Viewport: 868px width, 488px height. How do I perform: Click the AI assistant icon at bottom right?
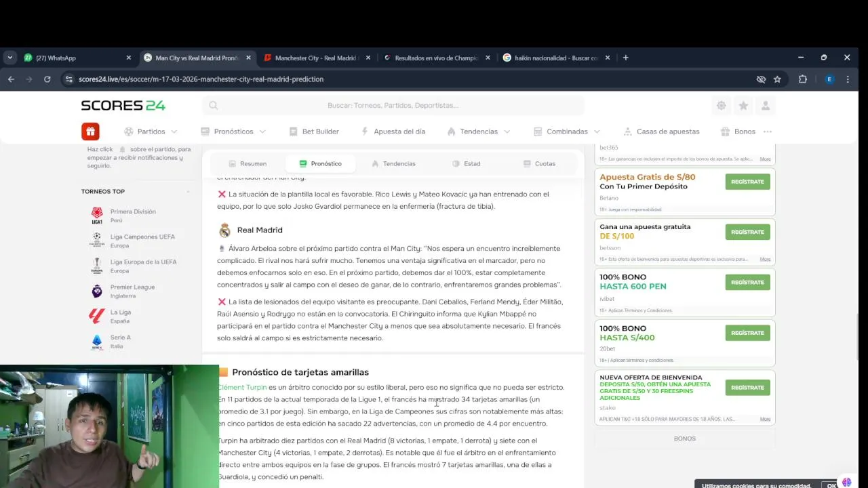tap(847, 483)
